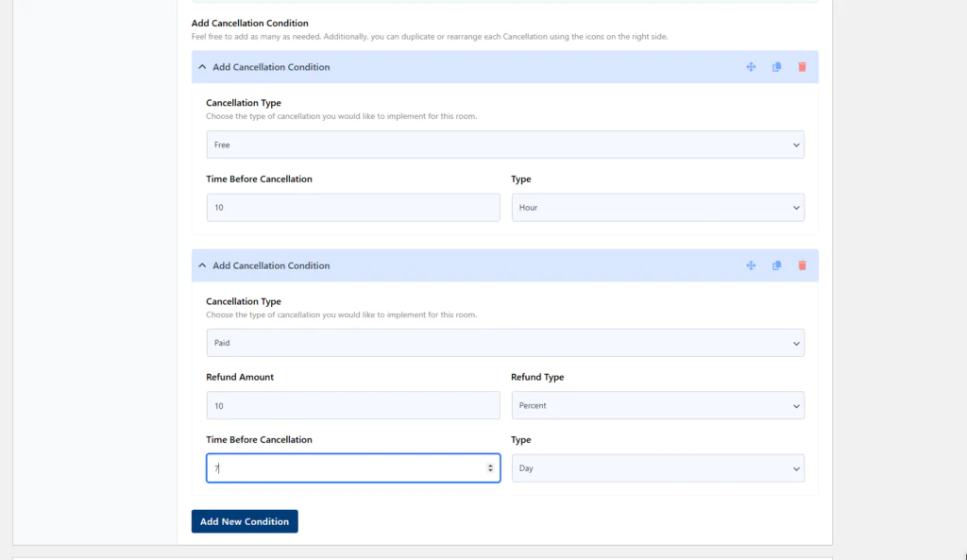Duplicate the second cancellation condition
This screenshot has height=560, width=967.
coord(776,265)
